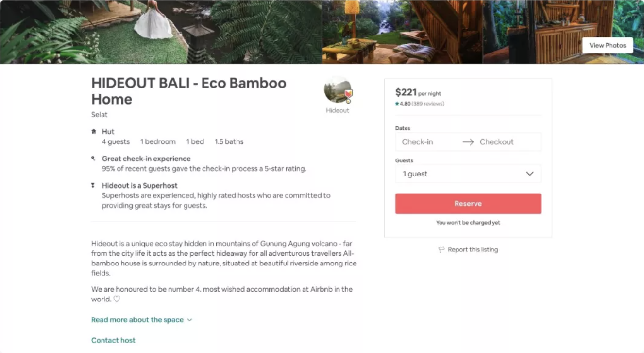644x353 pixels.
Task: Click the house icon beside Hut
Action: point(94,132)
